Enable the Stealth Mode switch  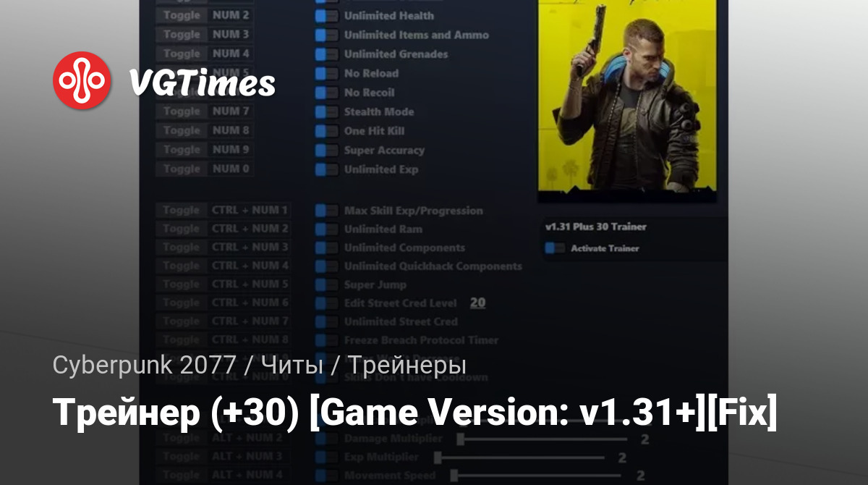pyautogui.click(x=327, y=111)
